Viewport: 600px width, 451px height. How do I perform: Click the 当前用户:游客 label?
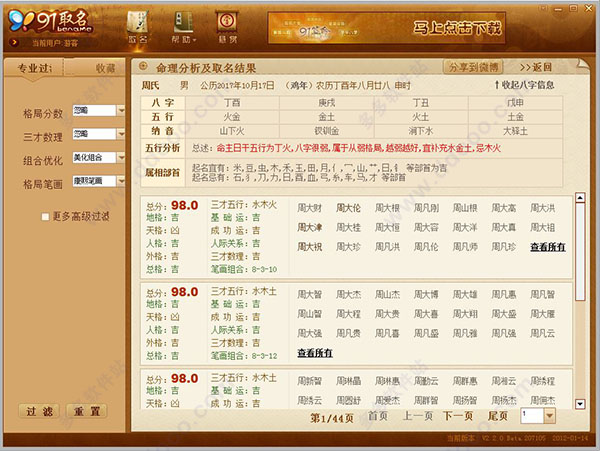[x=55, y=43]
